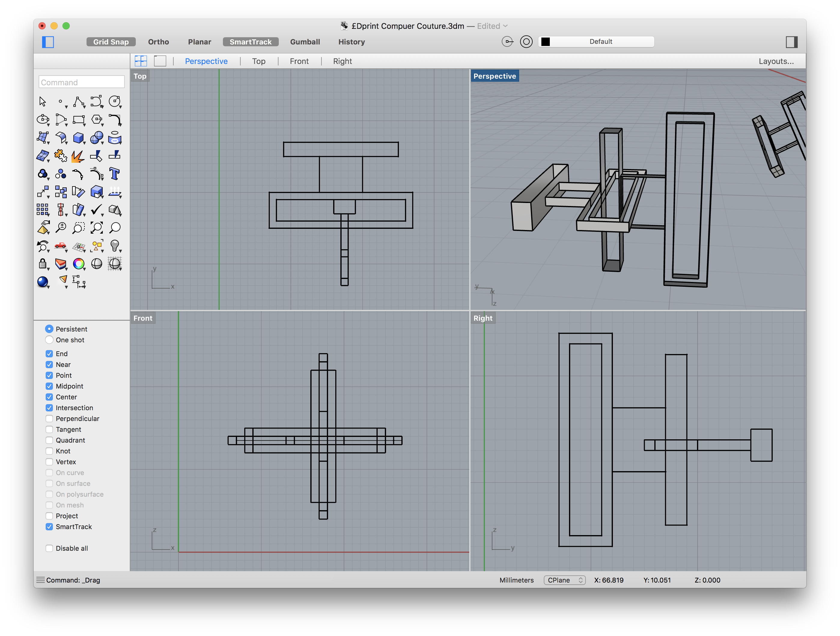Switch to the Front viewport tab

point(299,61)
